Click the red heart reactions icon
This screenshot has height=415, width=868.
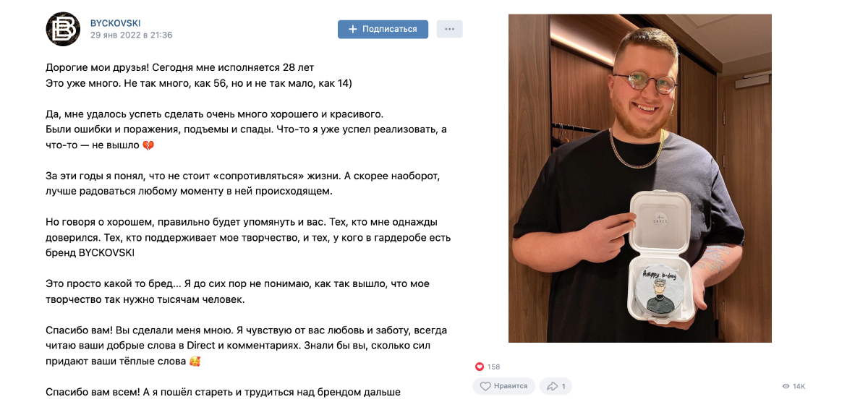click(x=479, y=367)
